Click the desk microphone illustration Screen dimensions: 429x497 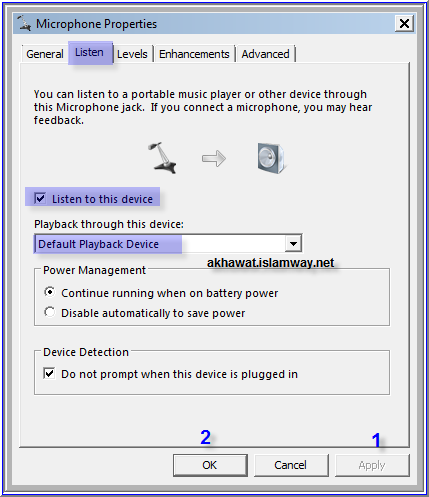point(162,158)
